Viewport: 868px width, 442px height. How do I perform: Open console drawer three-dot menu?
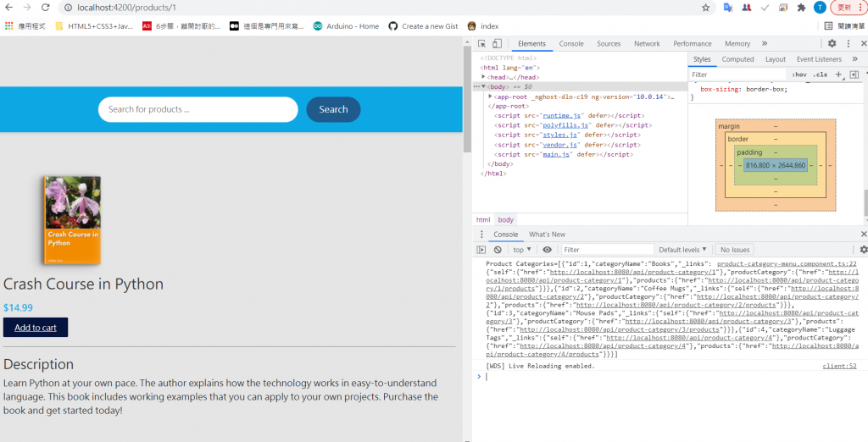[481, 234]
